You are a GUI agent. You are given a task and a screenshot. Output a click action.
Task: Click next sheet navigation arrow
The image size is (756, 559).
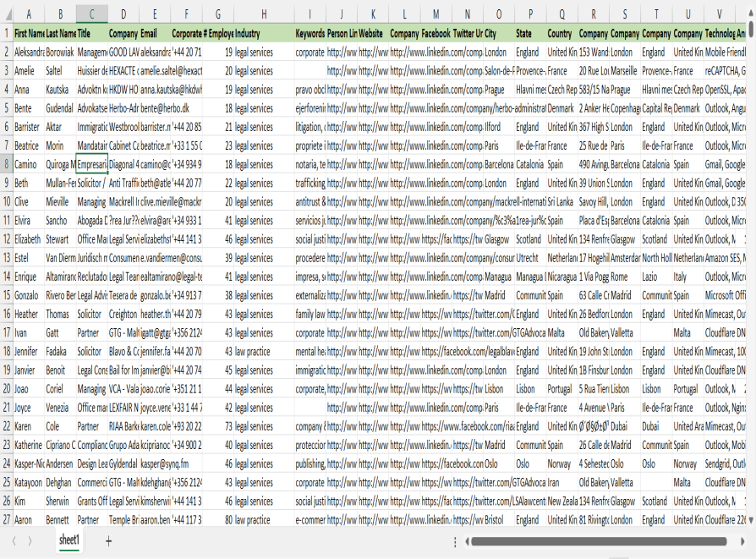(x=30, y=541)
